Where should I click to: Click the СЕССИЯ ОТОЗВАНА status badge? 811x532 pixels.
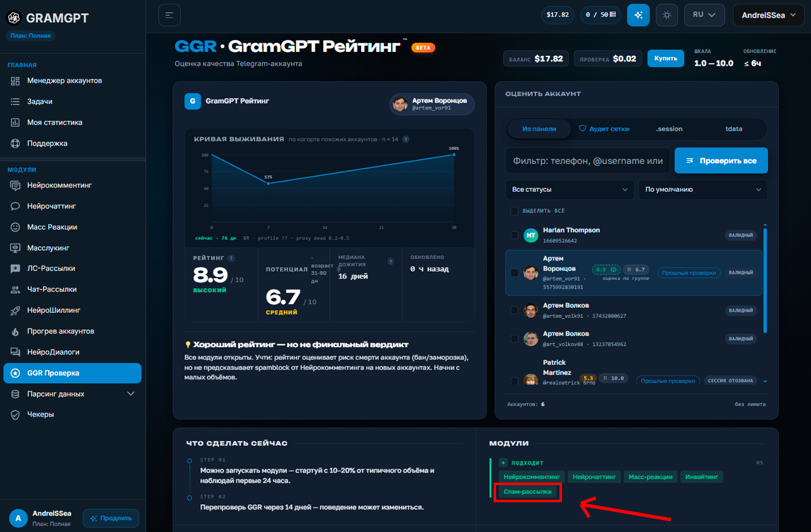coord(731,381)
